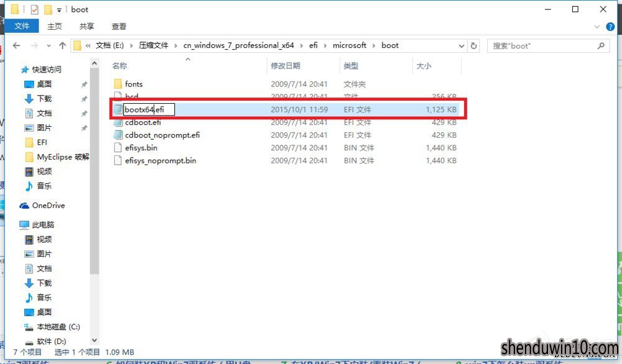Click the efisys.bin file icon
Screen dimensions: 622x364
(x=118, y=148)
